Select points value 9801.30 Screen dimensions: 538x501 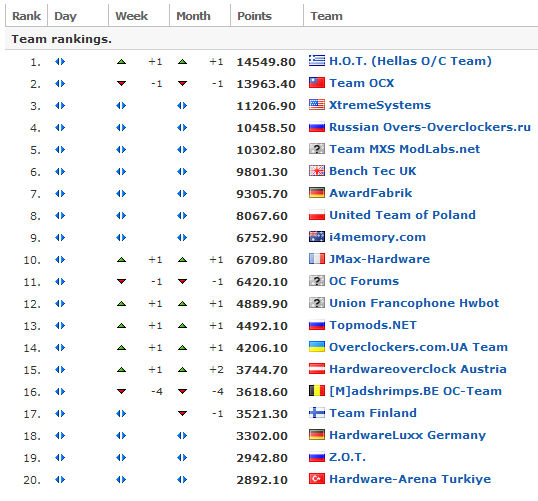point(262,172)
